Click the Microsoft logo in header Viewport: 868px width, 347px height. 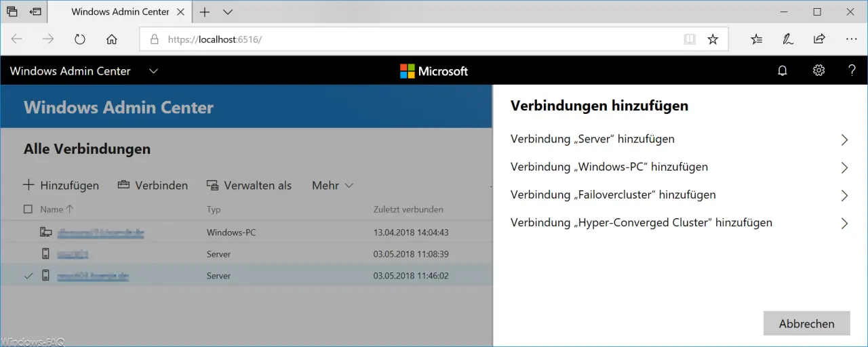click(x=434, y=71)
